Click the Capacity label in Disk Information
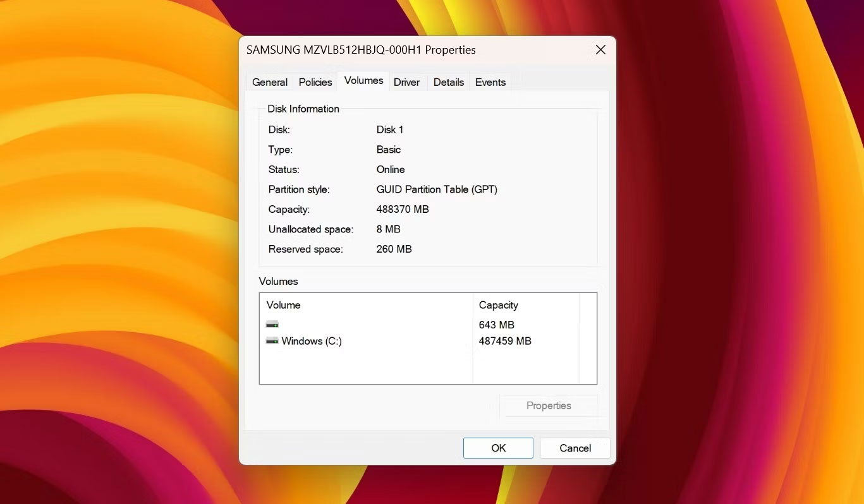864x504 pixels. coord(289,209)
